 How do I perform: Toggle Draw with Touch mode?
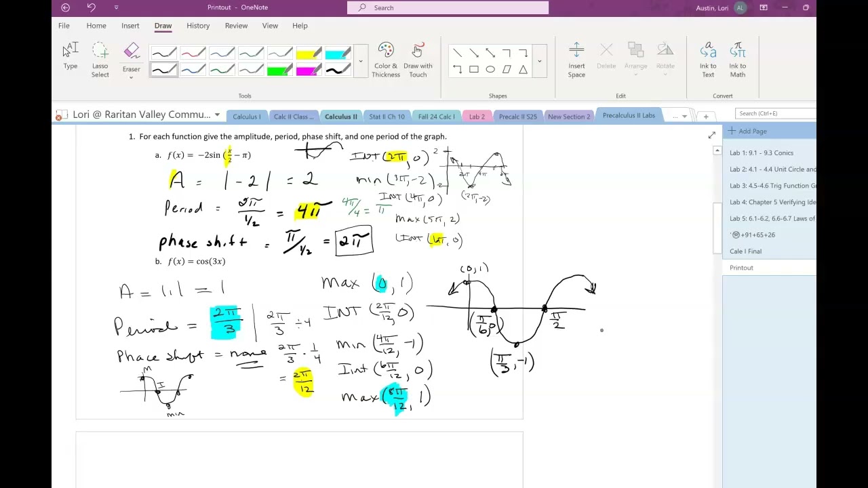[x=418, y=60]
